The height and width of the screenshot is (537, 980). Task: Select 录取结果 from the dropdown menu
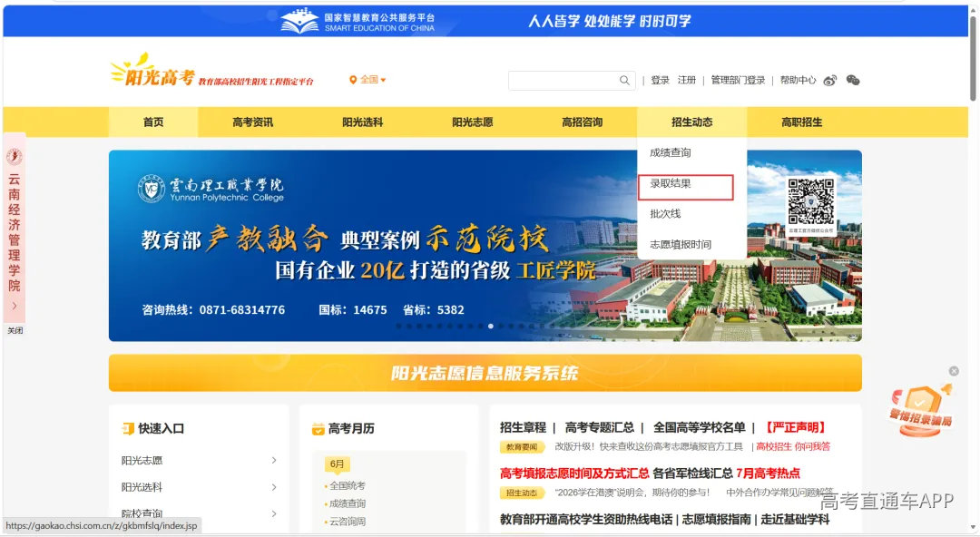671,183
